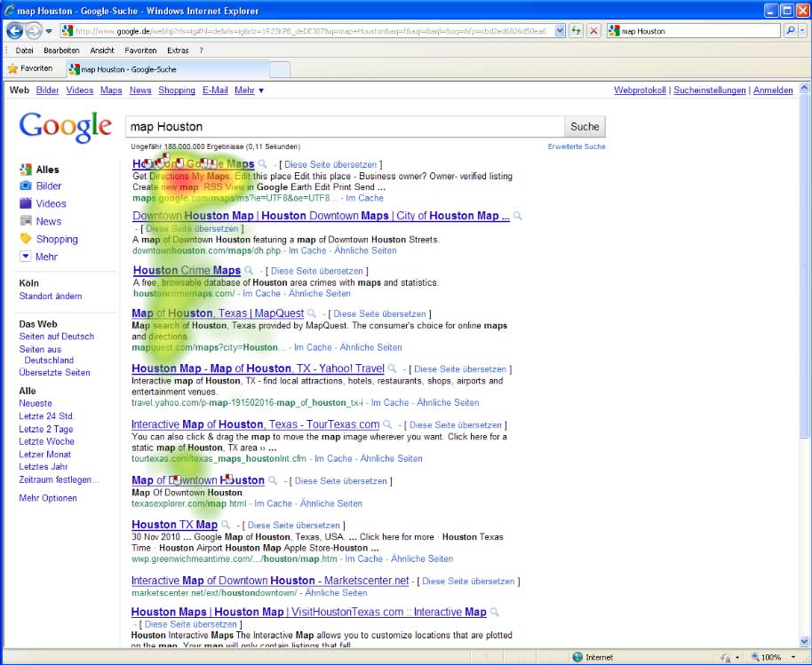Screen dimensions: 812x665
Task: Select 'Seiten auf Deutsch' filter
Action: [x=57, y=336]
